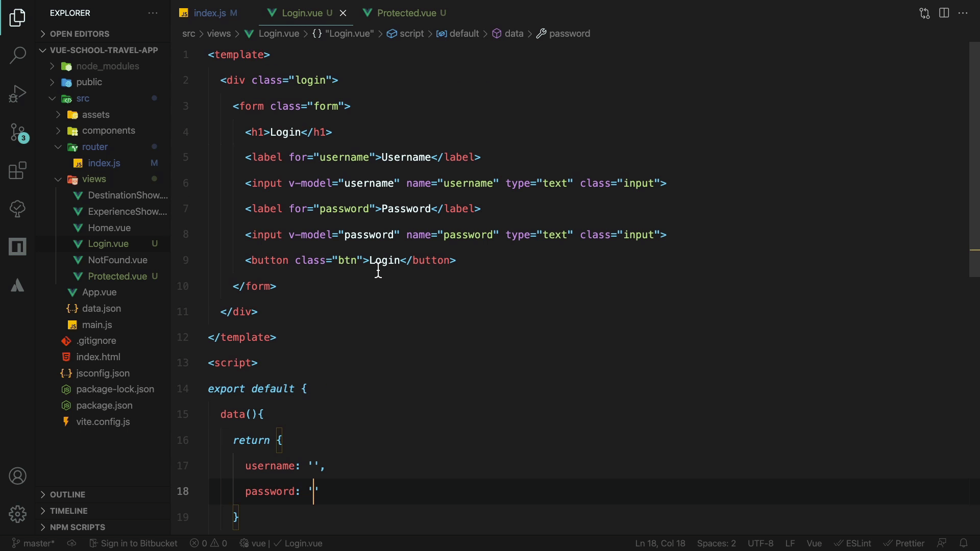Switch to the index.js editor tab

pyautogui.click(x=209, y=13)
